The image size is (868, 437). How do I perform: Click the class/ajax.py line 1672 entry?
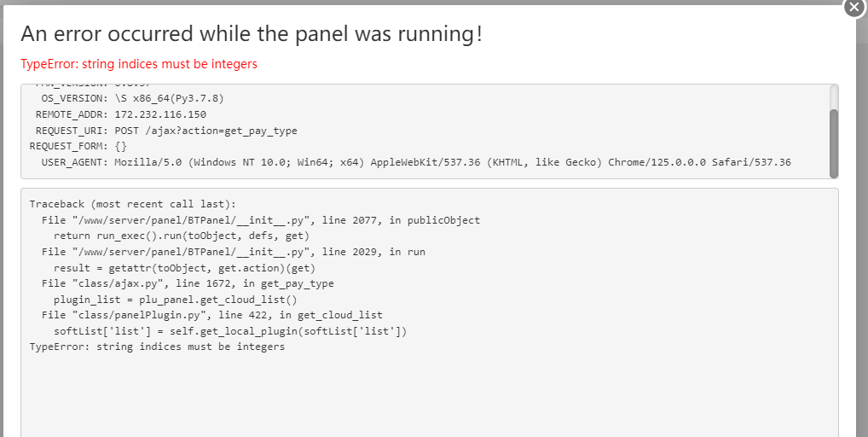point(188,283)
